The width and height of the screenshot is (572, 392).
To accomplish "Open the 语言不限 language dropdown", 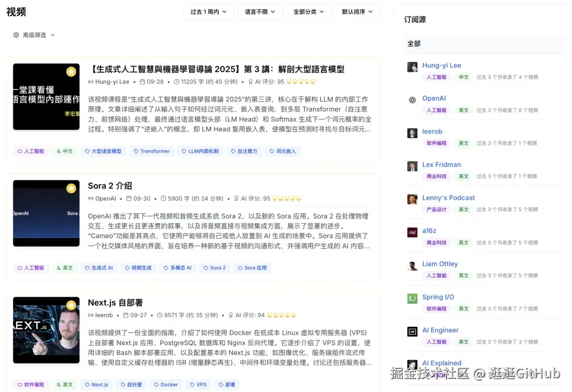I will pos(260,11).
